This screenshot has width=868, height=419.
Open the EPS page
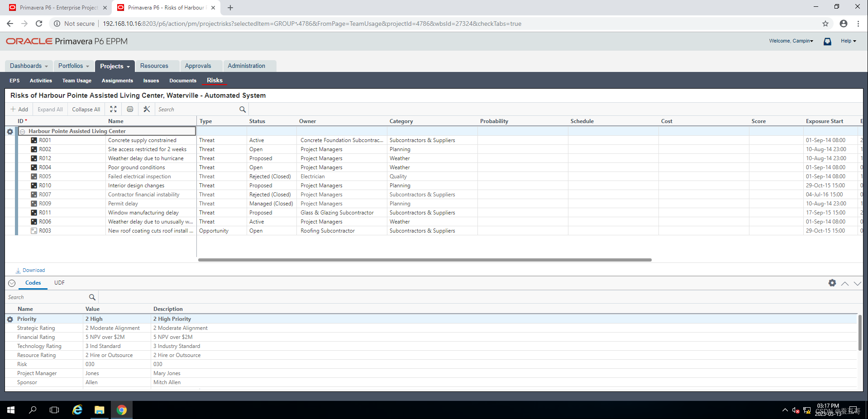tap(14, 81)
